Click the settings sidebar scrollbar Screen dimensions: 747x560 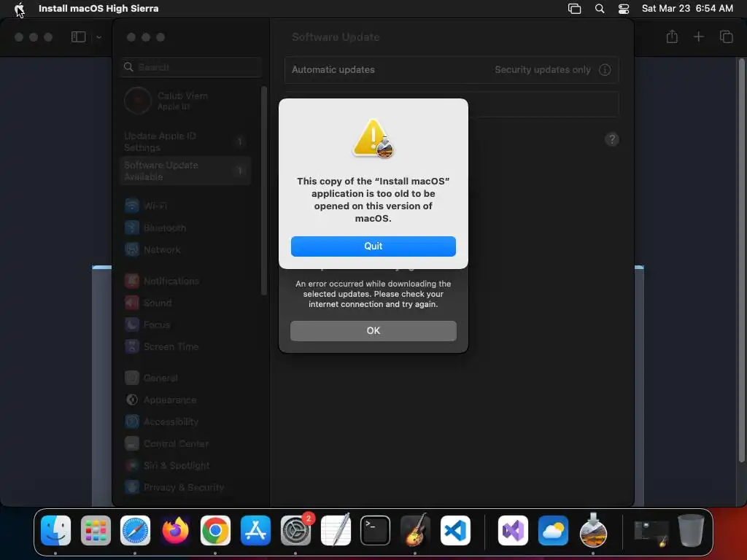[264, 190]
